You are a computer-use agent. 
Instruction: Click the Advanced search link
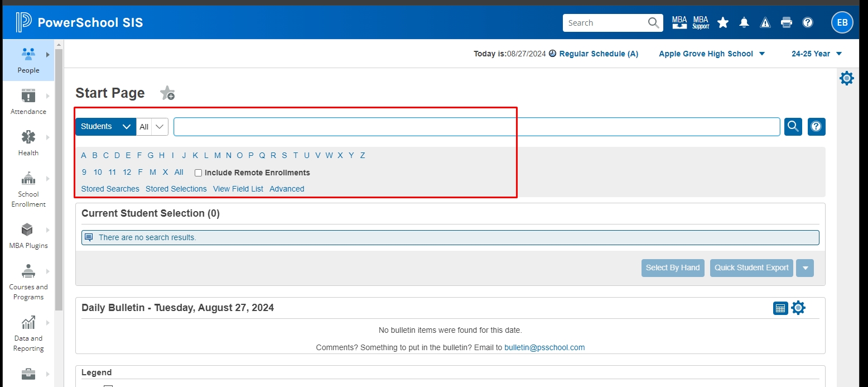[x=287, y=189]
